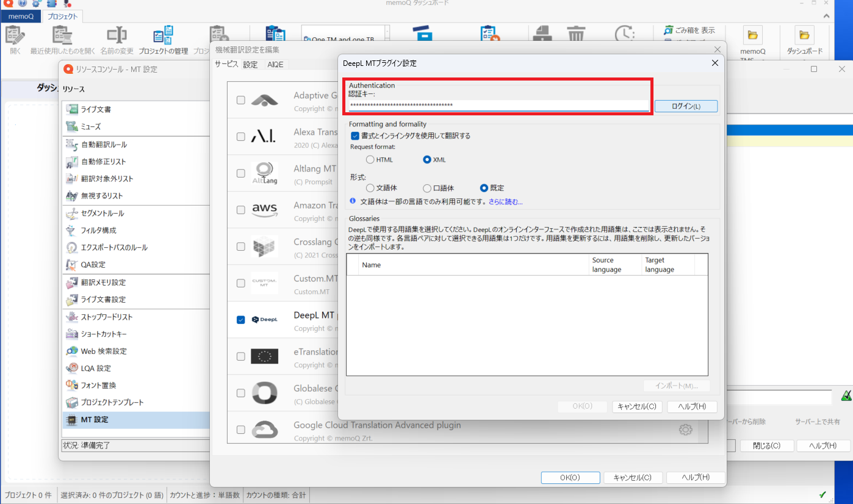Enable the Custom.MT checkbox
The width and height of the screenshot is (853, 504).
pyautogui.click(x=240, y=283)
